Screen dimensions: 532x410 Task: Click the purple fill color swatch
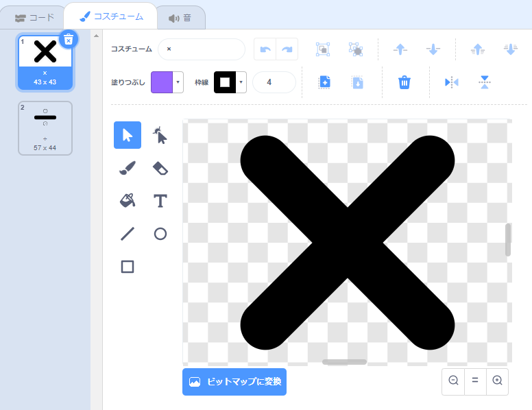tap(162, 82)
